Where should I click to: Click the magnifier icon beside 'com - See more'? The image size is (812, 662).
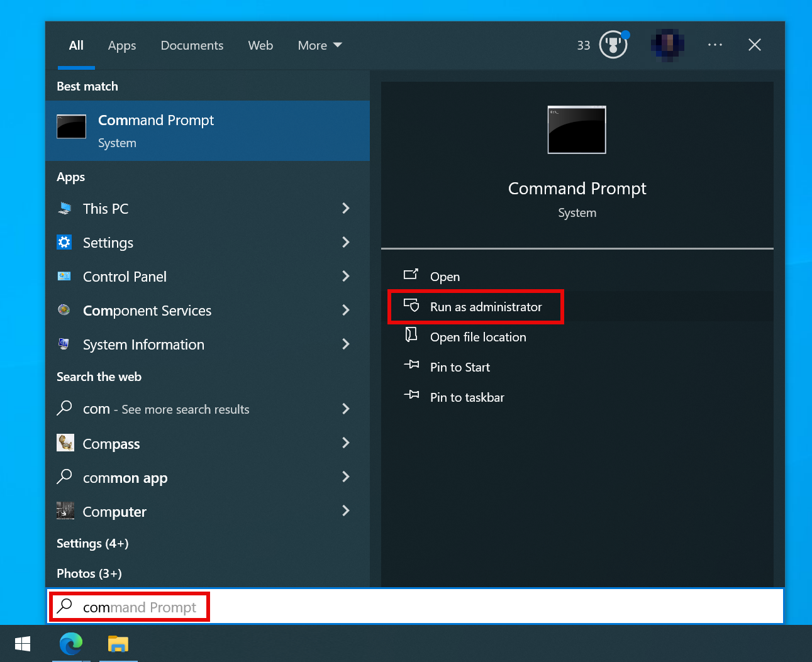(64, 408)
